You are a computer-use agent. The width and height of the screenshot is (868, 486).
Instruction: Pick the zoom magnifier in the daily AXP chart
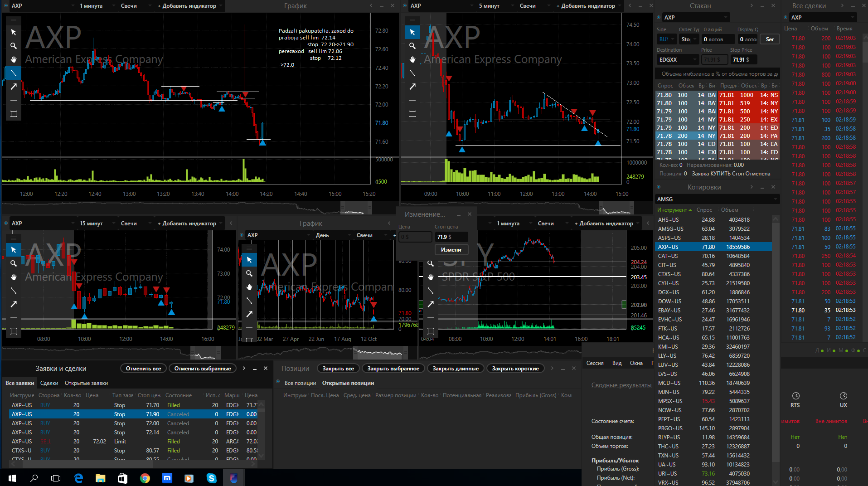click(249, 273)
